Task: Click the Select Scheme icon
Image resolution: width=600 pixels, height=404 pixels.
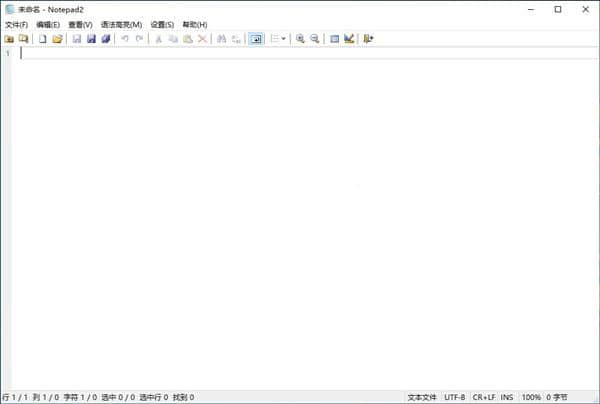Action: pos(334,39)
